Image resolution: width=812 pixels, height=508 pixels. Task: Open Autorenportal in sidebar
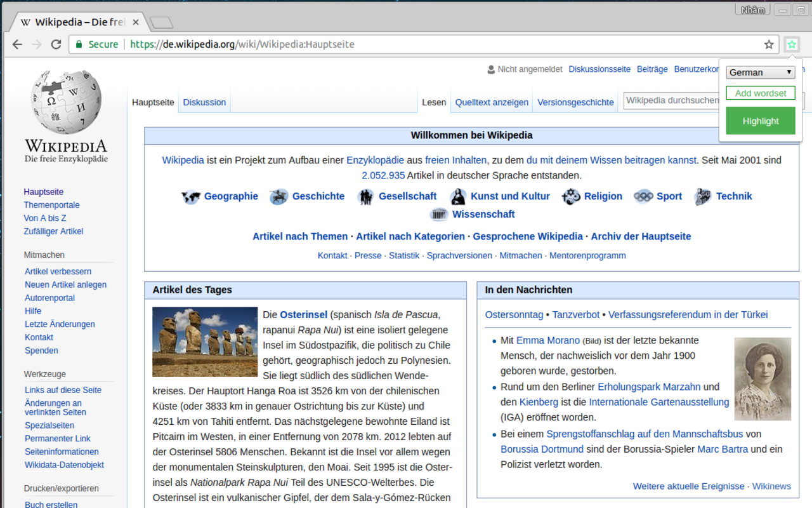click(x=49, y=298)
